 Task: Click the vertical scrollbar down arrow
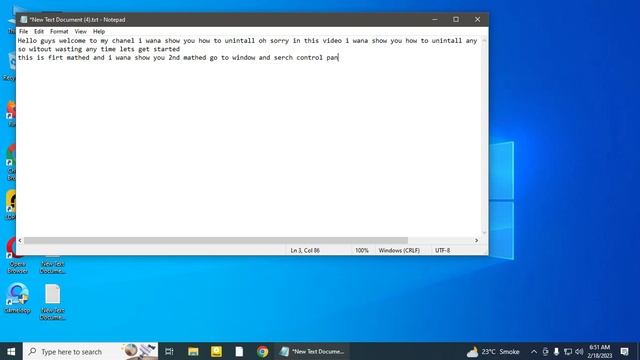pyautogui.click(x=484, y=233)
